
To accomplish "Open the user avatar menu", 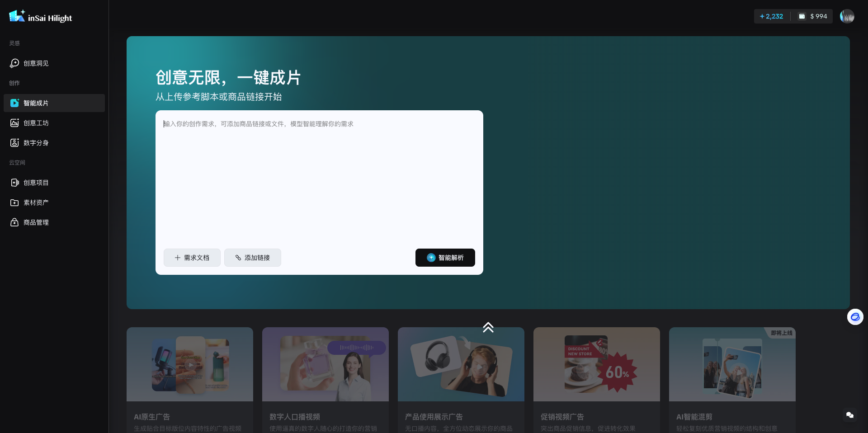I will point(847,16).
